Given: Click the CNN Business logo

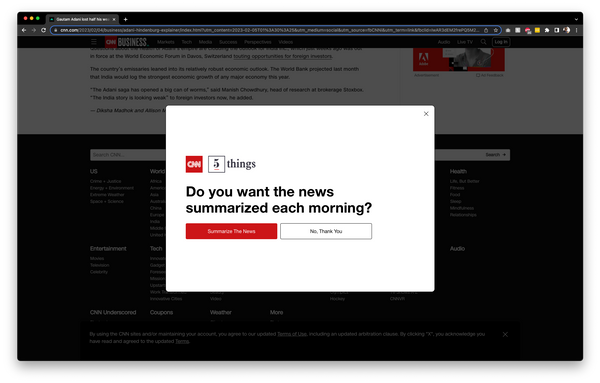Looking at the screenshot, I should click(127, 42).
